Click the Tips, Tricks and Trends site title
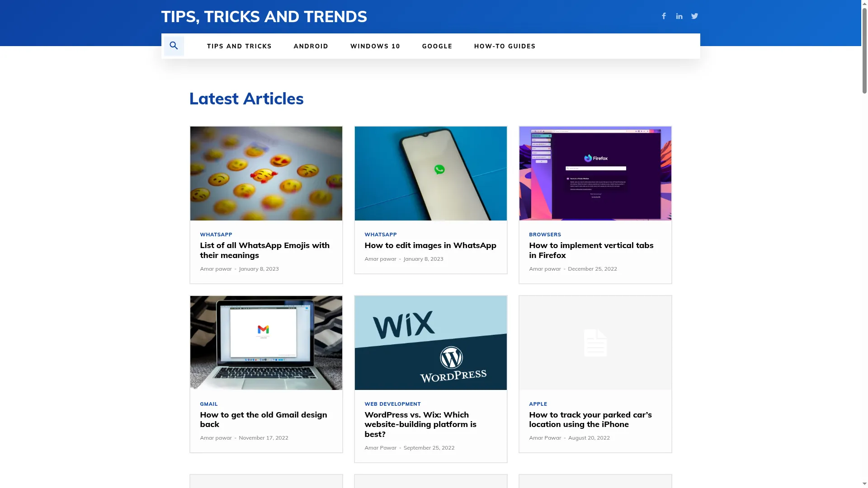Image resolution: width=868 pixels, height=488 pixels. tap(264, 17)
